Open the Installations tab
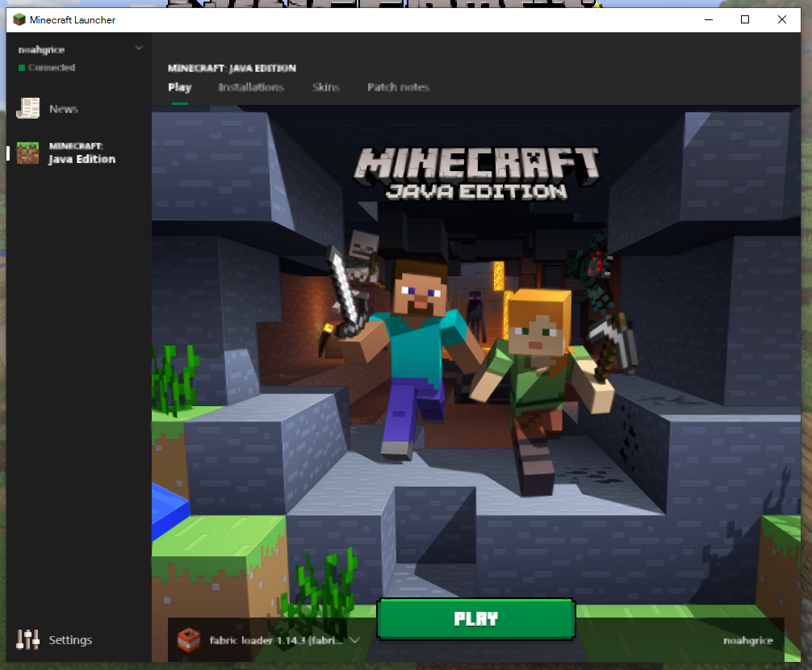812x670 pixels. click(x=251, y=87)
